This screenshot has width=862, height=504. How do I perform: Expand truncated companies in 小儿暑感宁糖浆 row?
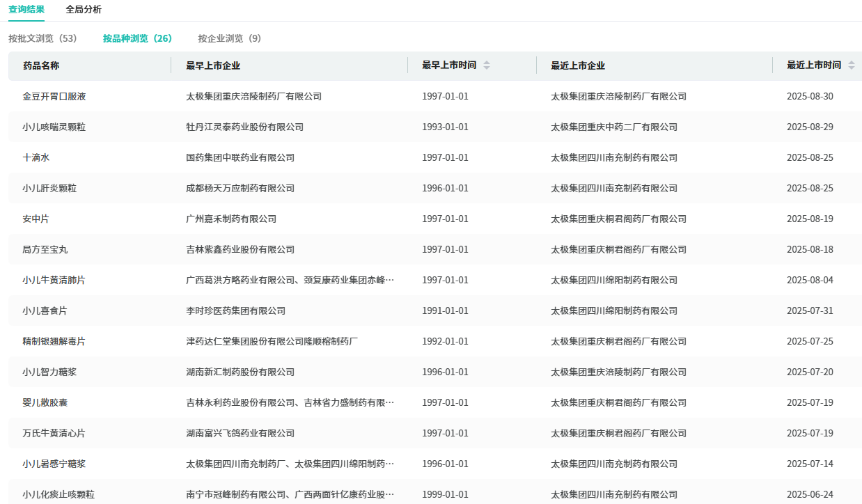[x=290, y=464]
